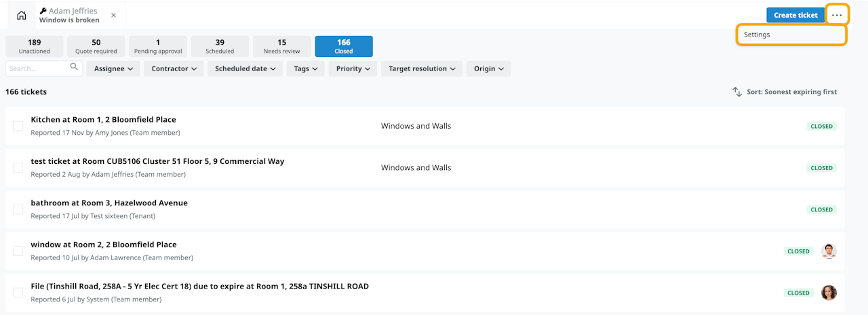Viewport: 868px width, 315px height.
Task: Click the search magnifier icon
Action: coord(74,67)
